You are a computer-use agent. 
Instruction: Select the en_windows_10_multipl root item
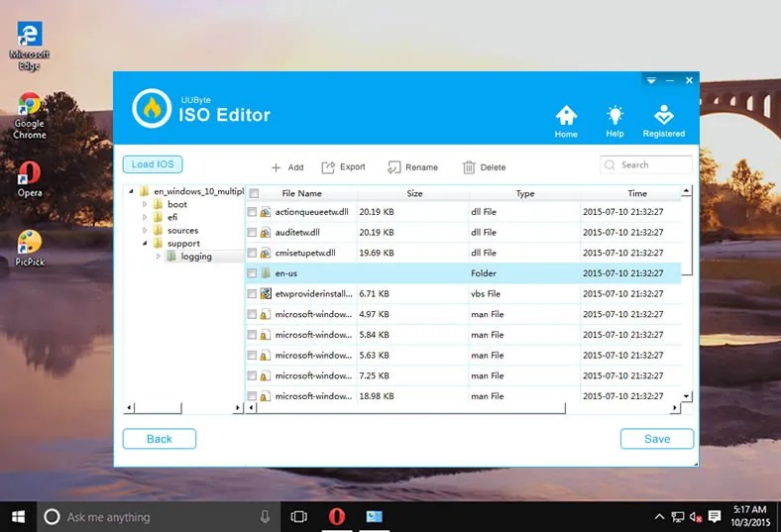click(x=199, y=191)
